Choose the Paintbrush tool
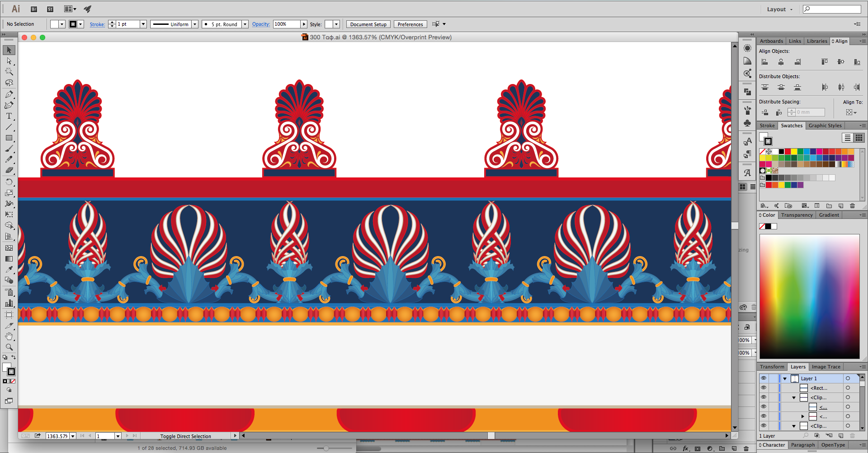Viewport: 868px width, 453px height. click(9, 149)
